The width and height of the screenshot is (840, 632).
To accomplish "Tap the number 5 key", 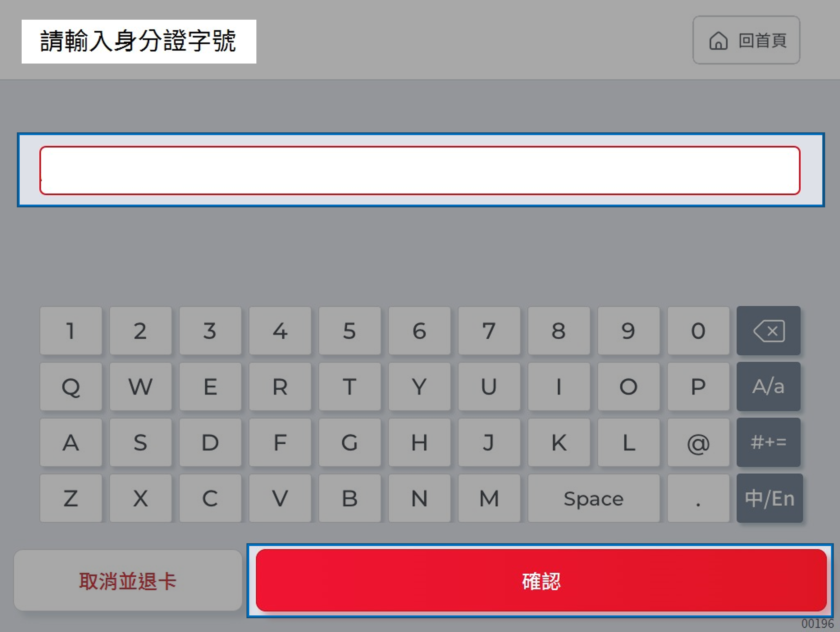I will (350, 331).
